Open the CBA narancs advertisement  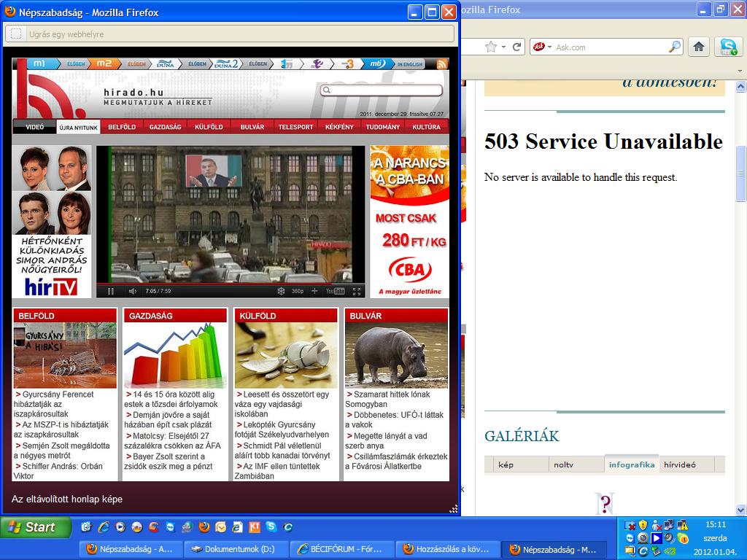410,222
